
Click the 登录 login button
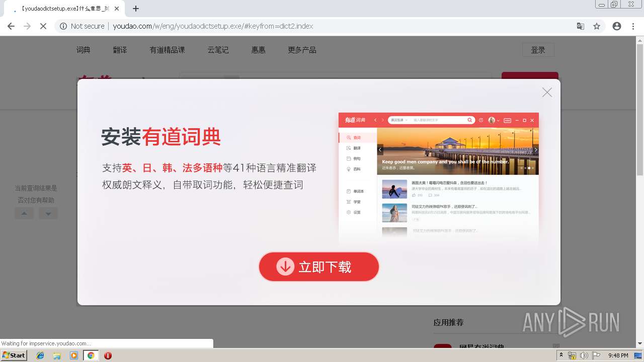(x=538, y=50)
